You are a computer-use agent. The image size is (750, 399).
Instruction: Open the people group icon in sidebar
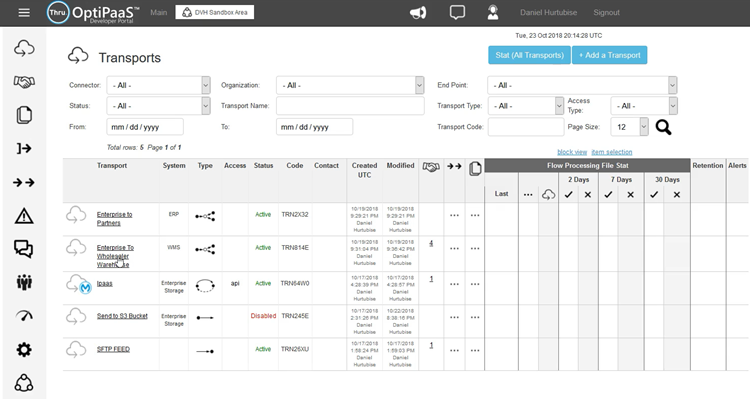(x=24, y=282)
